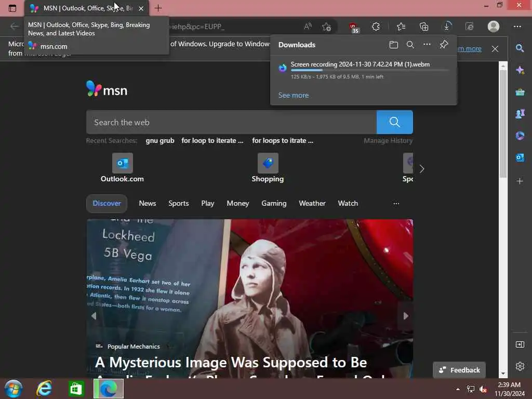Image resolution: width=532 pixels, height=399 pixels.
Task: Select the Discover tab
Action: pos(107,203)
